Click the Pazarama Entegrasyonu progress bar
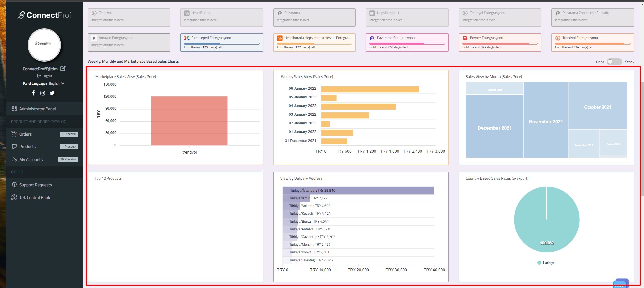 [407, 44]
